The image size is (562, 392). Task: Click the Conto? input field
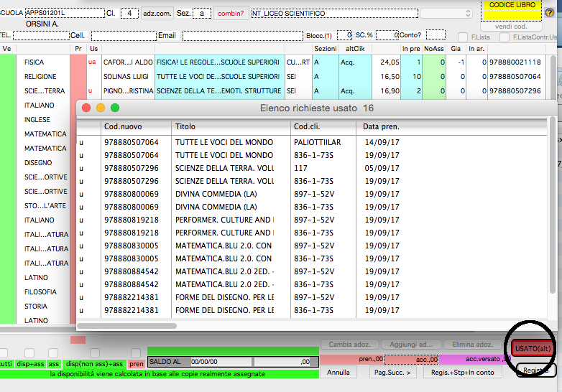(x=436, y=34)
